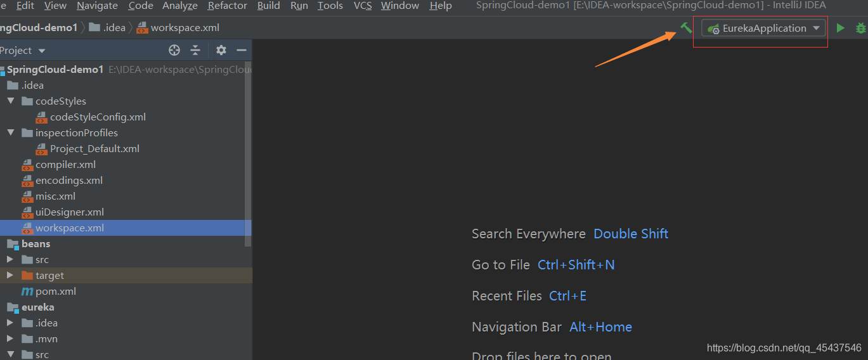The height and width of the screenshot is (360, 868).
Task: Click the codeStyleConfig.xml file icon
Action: coord(41,117)
